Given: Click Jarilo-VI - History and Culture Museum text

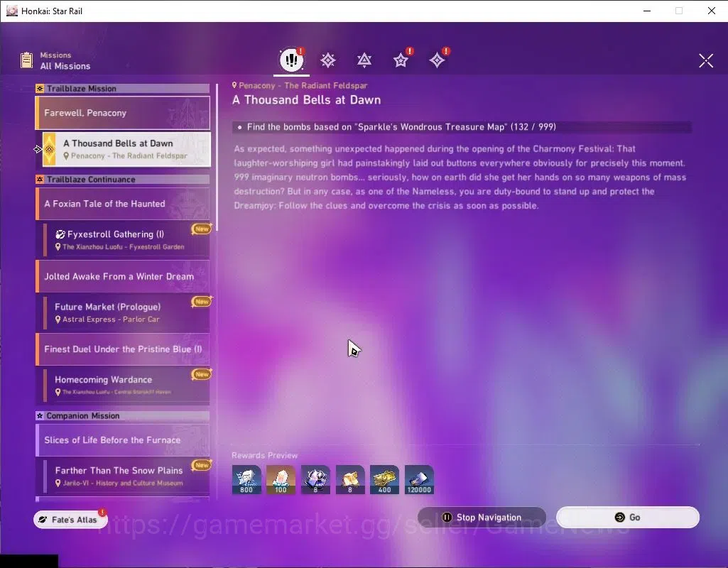Looking at the screenshot, I should click(123, 483).
